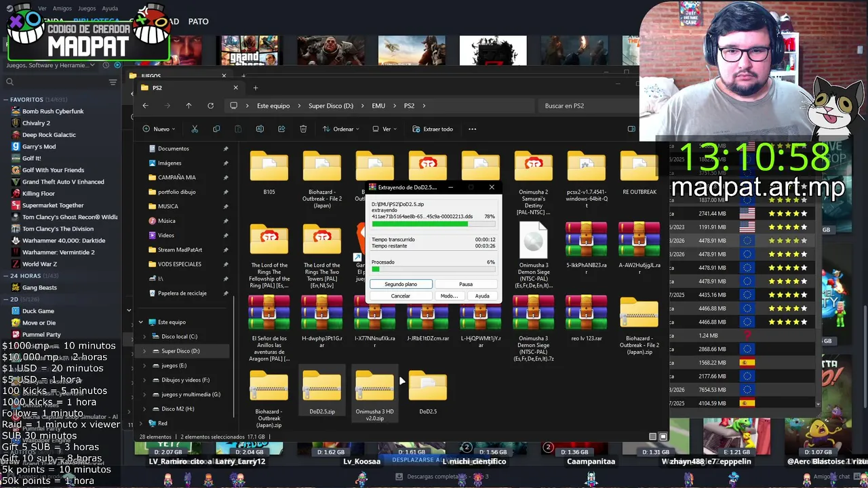Click the Modo... button
The height and width of the screenshot is (488, 868).
449,296
